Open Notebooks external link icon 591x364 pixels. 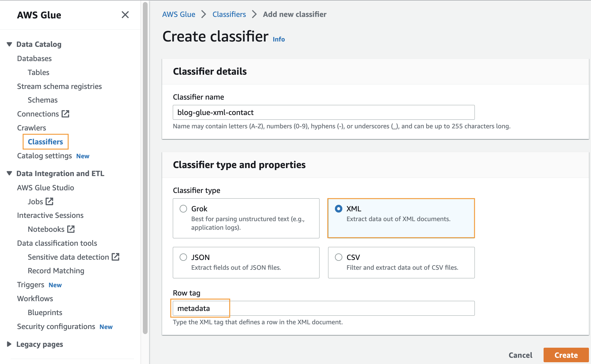tap(71, 229)
